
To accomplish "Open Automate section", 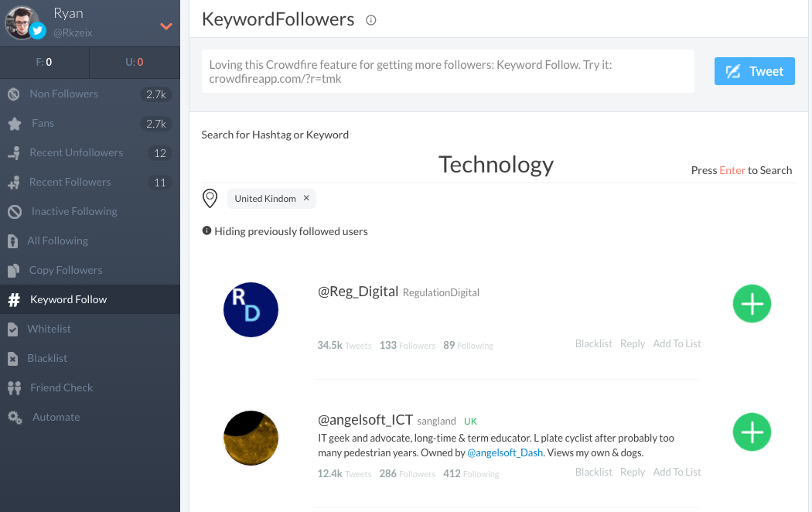I will 90,417.
